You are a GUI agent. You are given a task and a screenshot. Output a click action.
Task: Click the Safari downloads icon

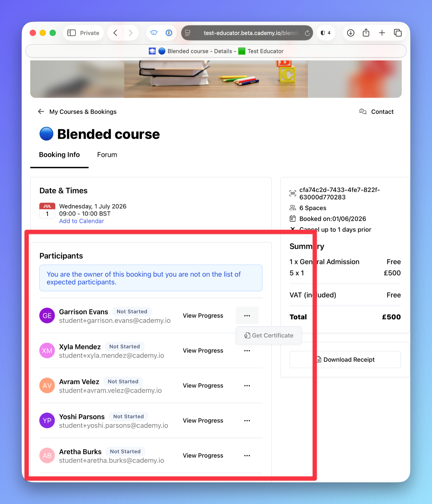pos(351,33)
